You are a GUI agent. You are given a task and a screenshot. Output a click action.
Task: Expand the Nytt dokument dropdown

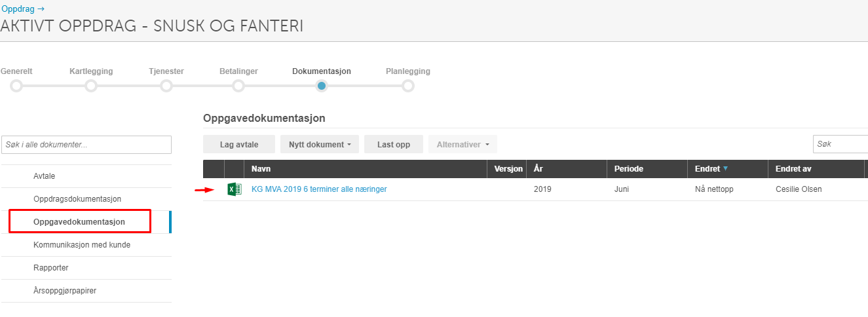tap(320, 145)
